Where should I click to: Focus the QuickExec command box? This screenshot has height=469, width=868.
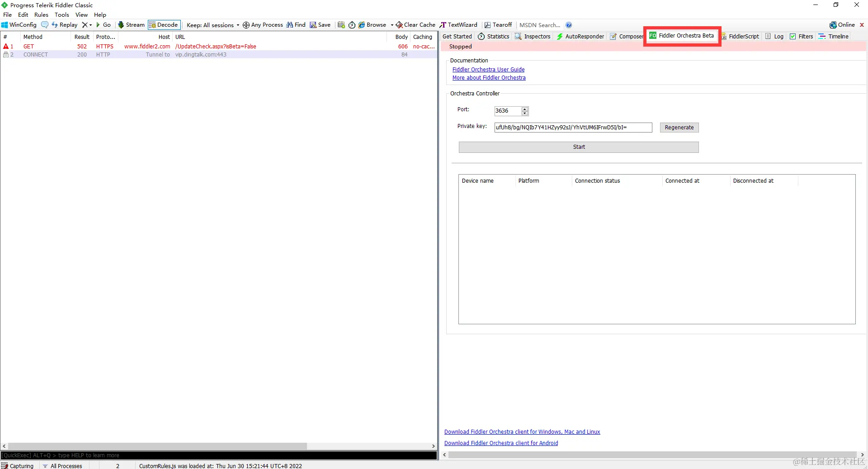pyautogui.click(x=219, y=455)
